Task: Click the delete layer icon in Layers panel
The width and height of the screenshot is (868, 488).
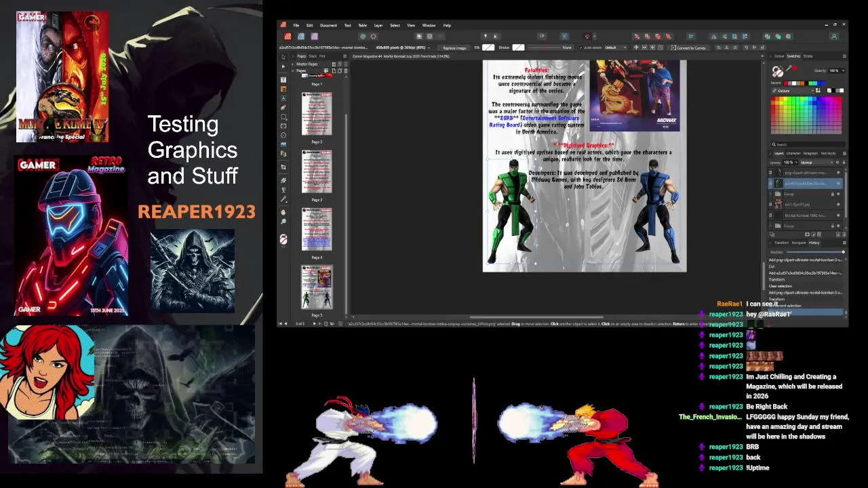Action: pyautogui.click(x=844, y=235)
